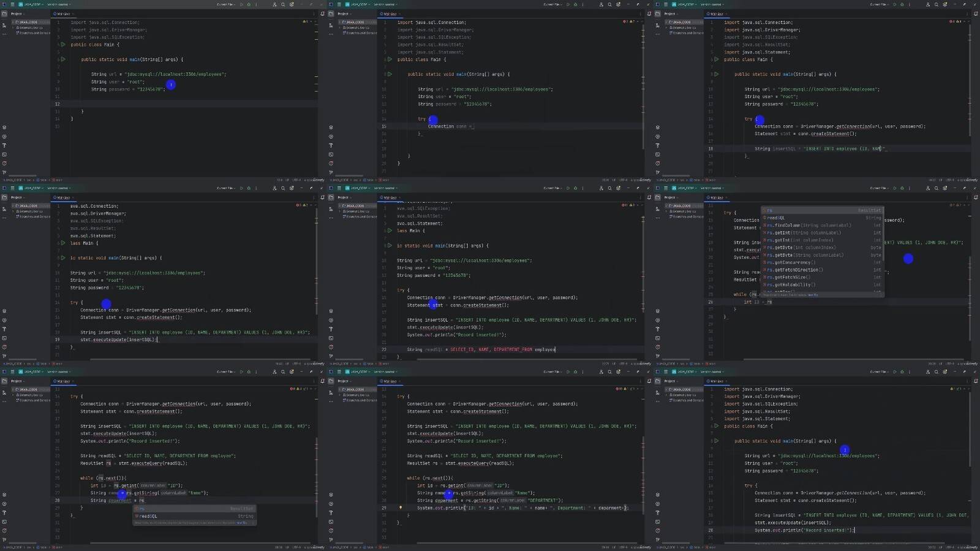This screenshot has width=980, height=551.
Task: Open the Version control dropdown in the bottom-middle window
Action: pyautogui.click(x=386, y=372)
